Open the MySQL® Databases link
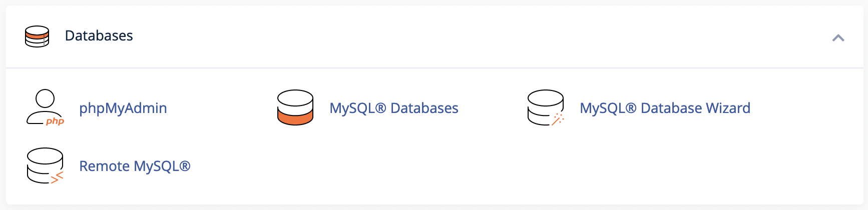The width and height of the screenshot is (868, 210). pyautogui.click(x=394, y=108)
